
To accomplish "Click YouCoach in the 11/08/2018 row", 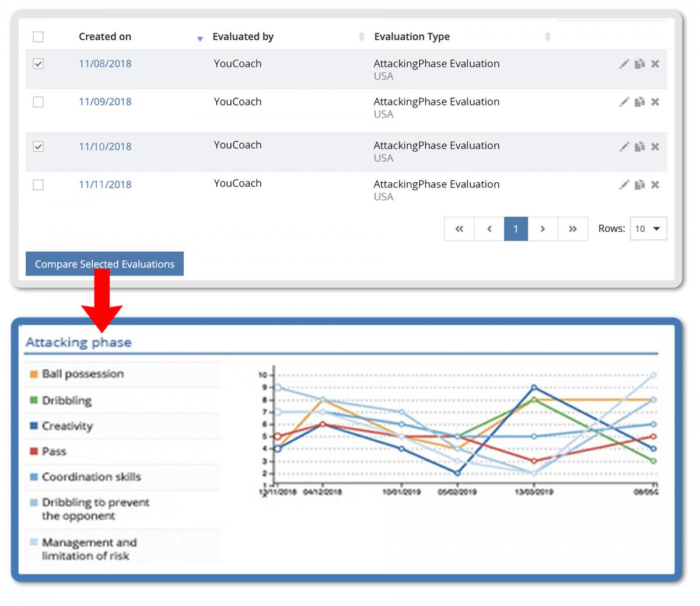I will point(237,64).
